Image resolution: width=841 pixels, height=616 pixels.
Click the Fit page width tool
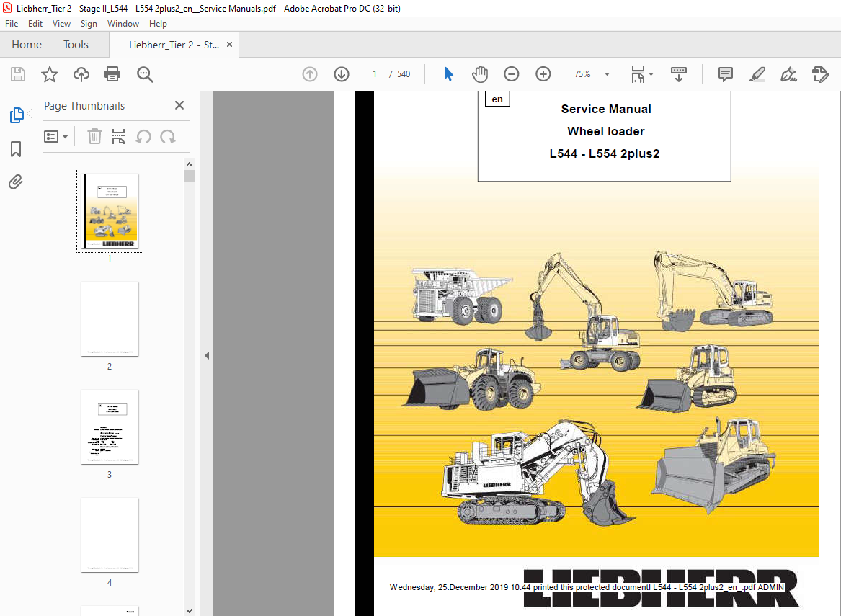(638, 74)
